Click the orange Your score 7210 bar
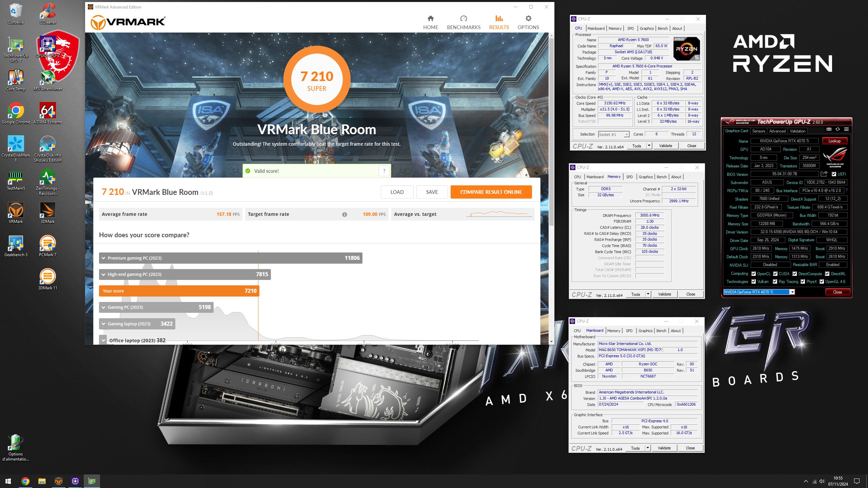The image size is (868, 488). tap(179, 291)
